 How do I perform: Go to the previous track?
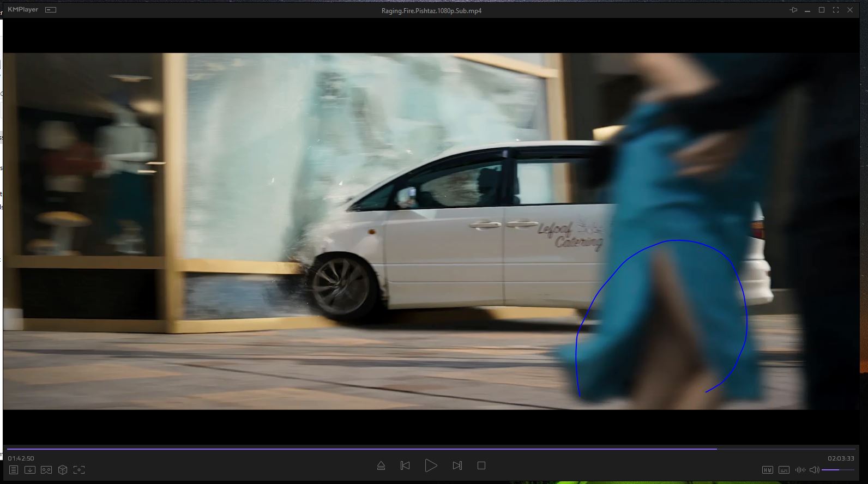point(405,465)
